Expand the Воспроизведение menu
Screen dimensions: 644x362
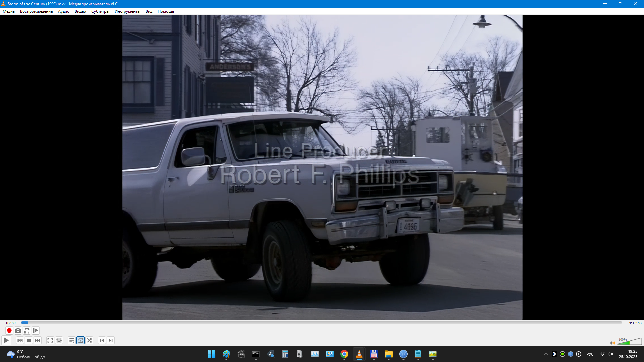36,11
